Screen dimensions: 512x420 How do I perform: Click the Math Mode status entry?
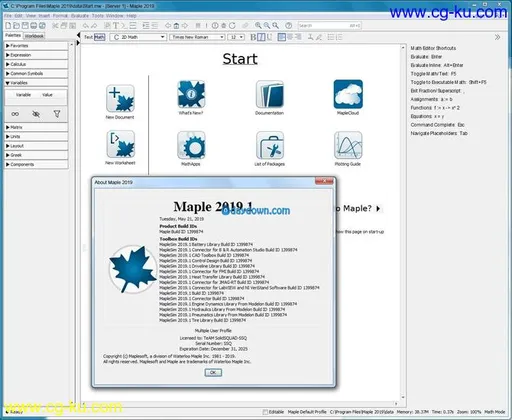click(x=495, y=412)
